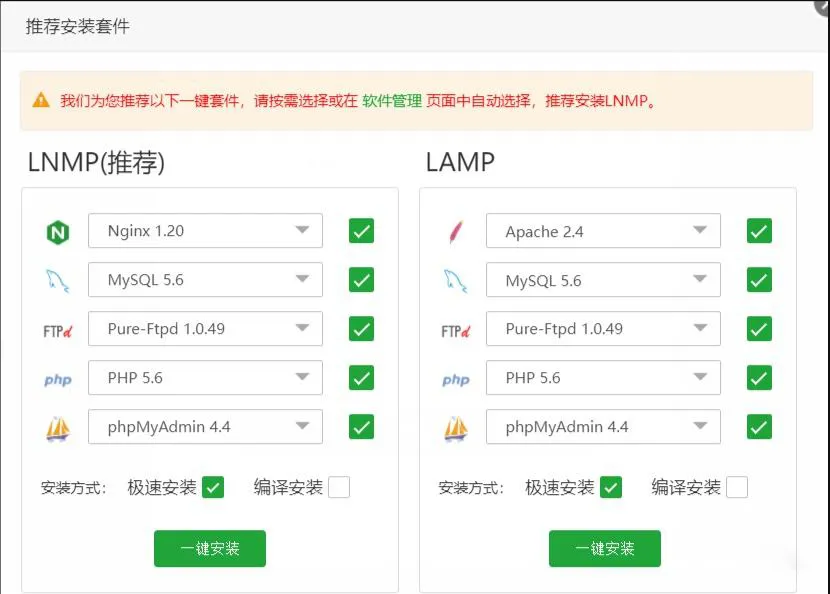
Task: Click the PHP logo icon in LNMP
Action: [x=58, y=379]
